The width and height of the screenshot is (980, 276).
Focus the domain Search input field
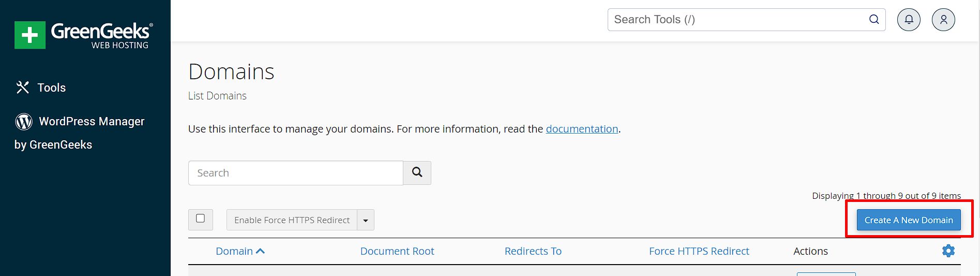pos(296,173)
